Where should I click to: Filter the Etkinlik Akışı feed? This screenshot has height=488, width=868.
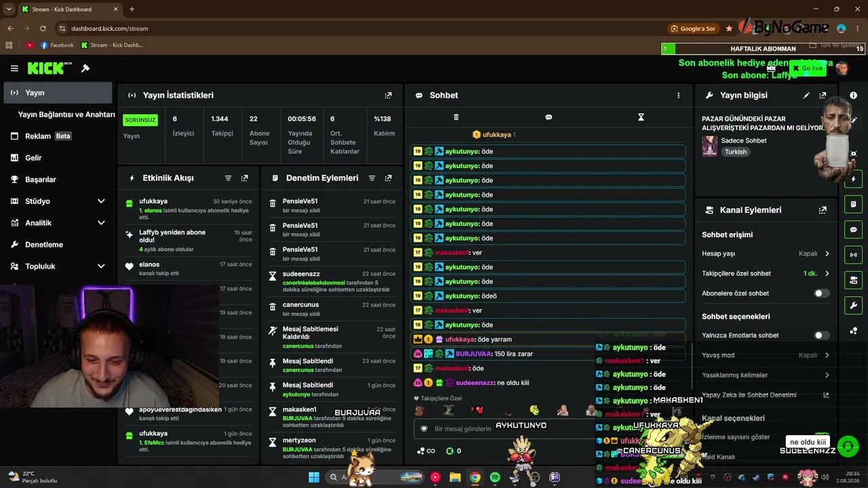click(x=229, y=178)
